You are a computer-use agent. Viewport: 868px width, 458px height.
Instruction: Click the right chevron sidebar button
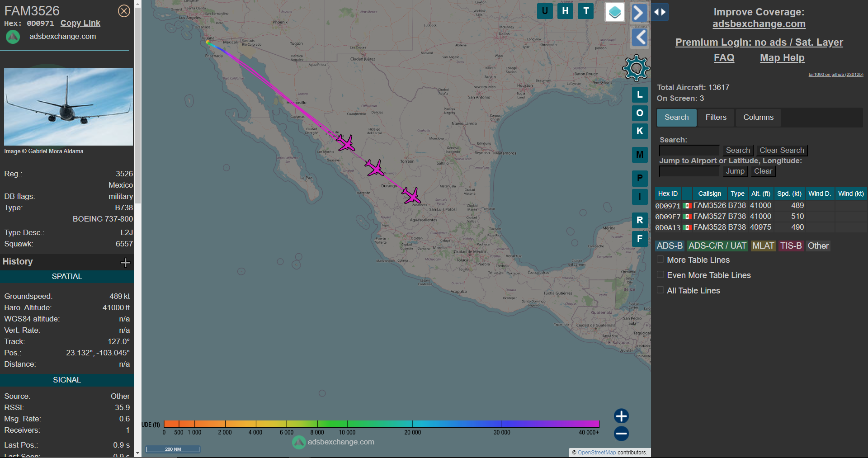(x=639, y=13)
